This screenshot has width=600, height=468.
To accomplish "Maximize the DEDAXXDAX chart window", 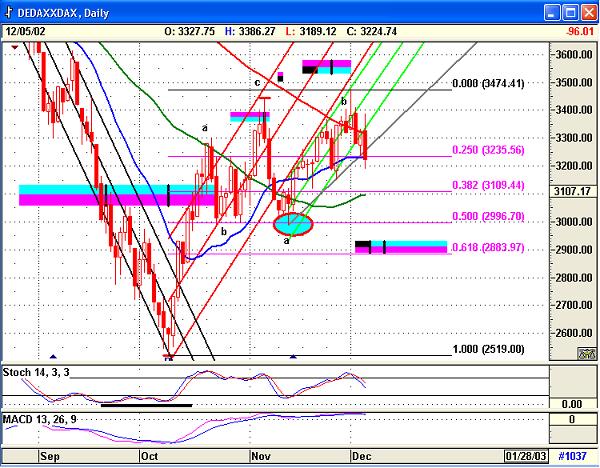I will coord(571,13).
